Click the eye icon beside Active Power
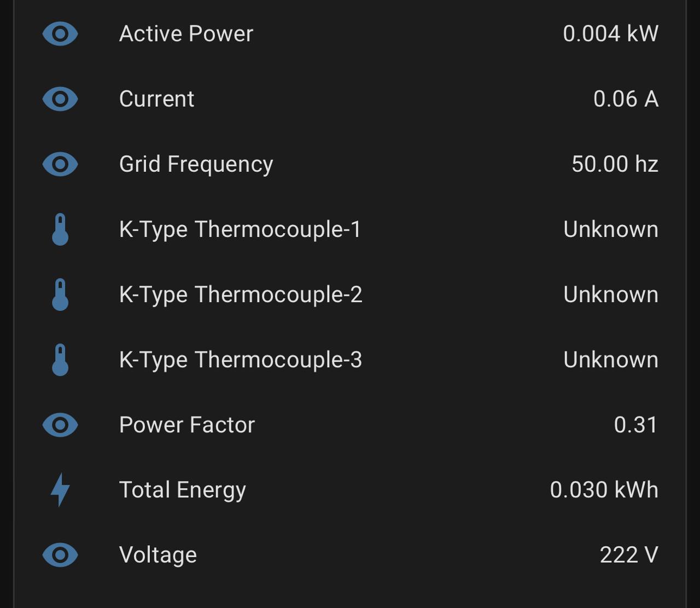 (x=60, y=34)
